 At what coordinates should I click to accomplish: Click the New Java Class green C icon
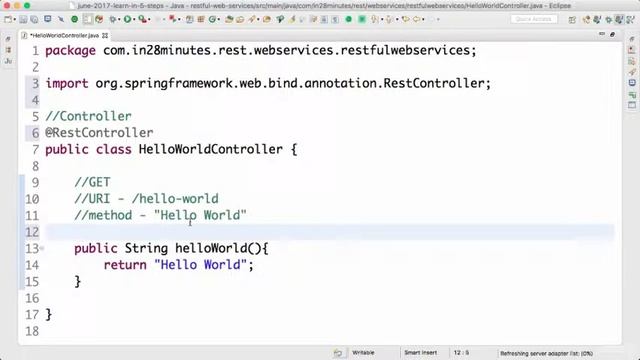tap(212, 19)
